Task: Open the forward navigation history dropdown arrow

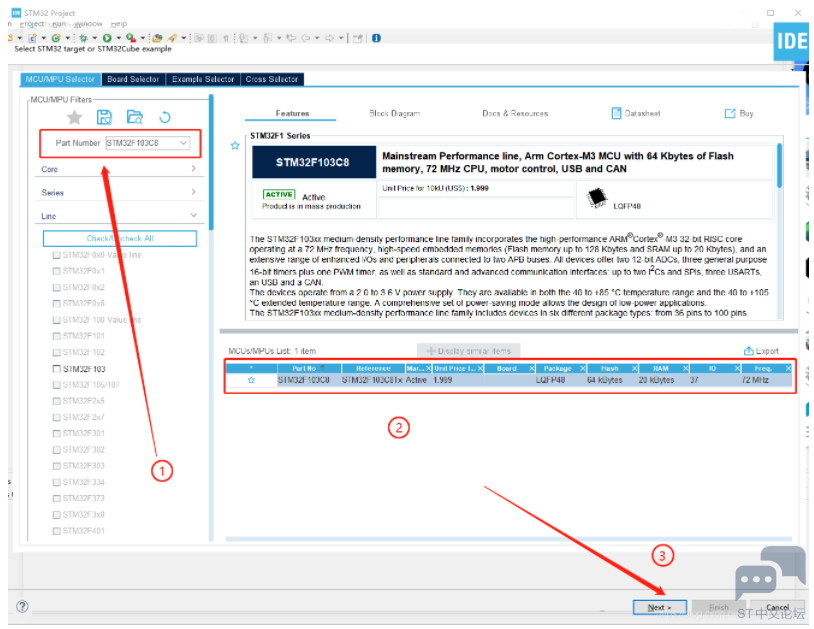Action: (x=341, y=38)
